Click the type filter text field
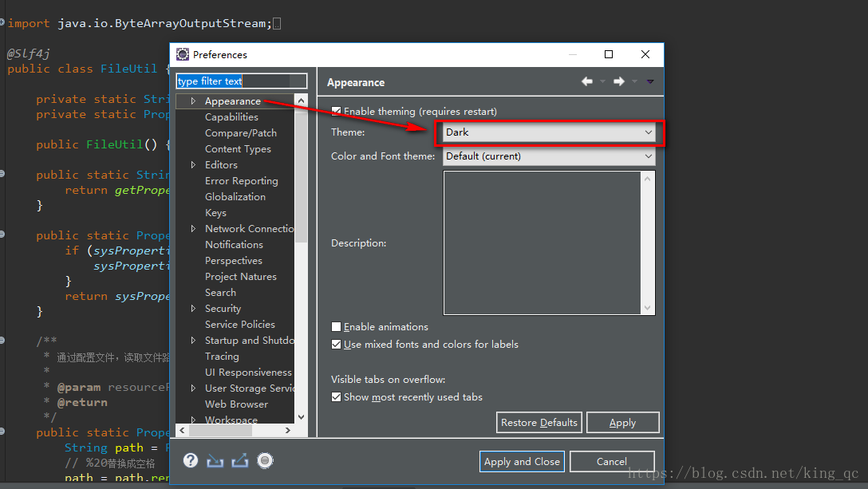 [x=242, y=81]
